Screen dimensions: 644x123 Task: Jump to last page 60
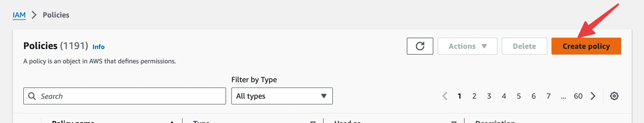(578, 96)
